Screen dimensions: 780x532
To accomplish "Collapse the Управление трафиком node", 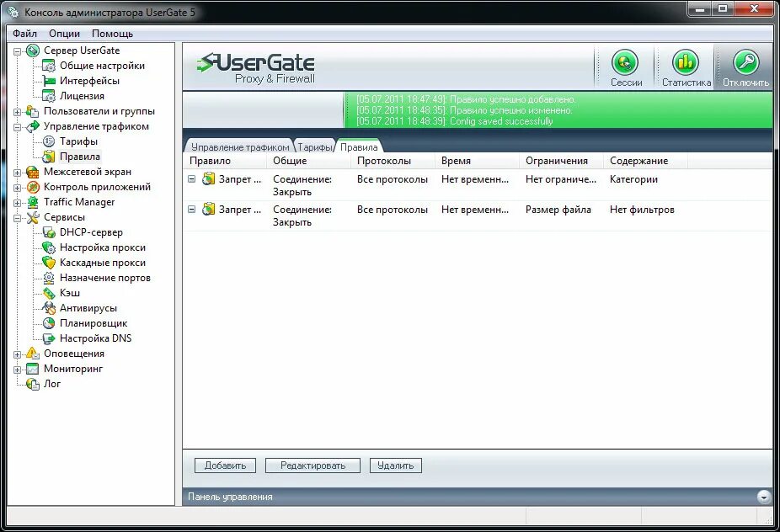I will click(x=18, y=127).
